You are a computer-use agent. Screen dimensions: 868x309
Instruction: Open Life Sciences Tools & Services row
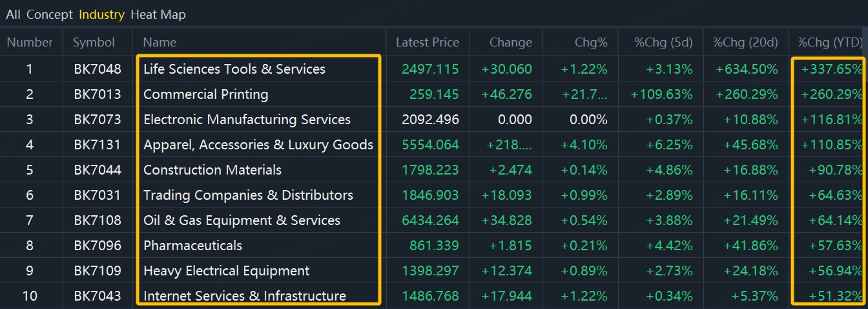(234, 69)
